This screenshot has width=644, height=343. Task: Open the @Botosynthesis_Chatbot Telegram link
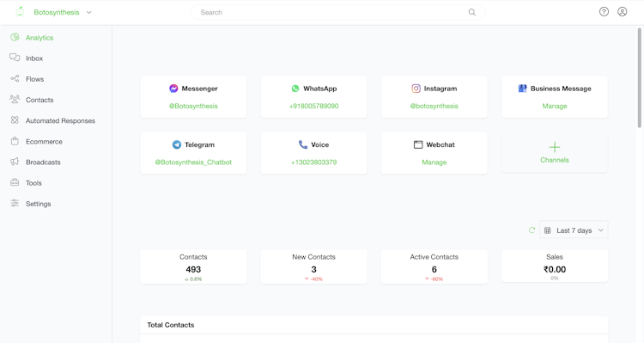(x=193, y=162)
